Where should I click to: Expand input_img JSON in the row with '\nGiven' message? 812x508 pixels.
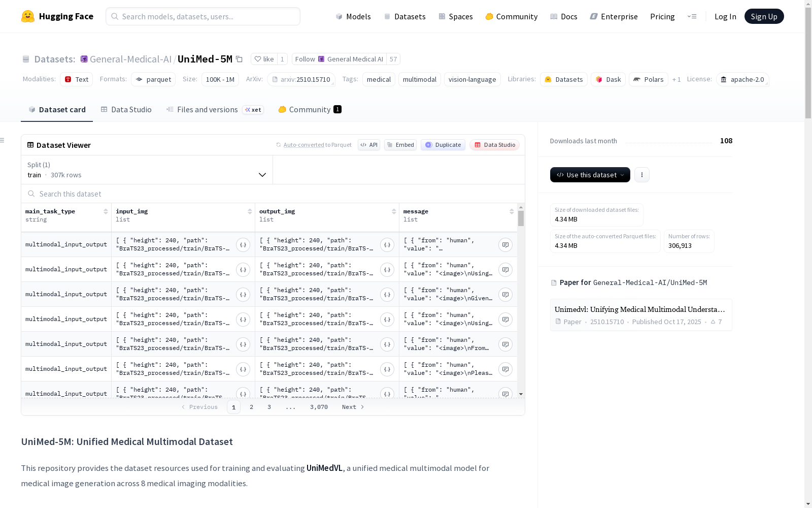[243, 295]
